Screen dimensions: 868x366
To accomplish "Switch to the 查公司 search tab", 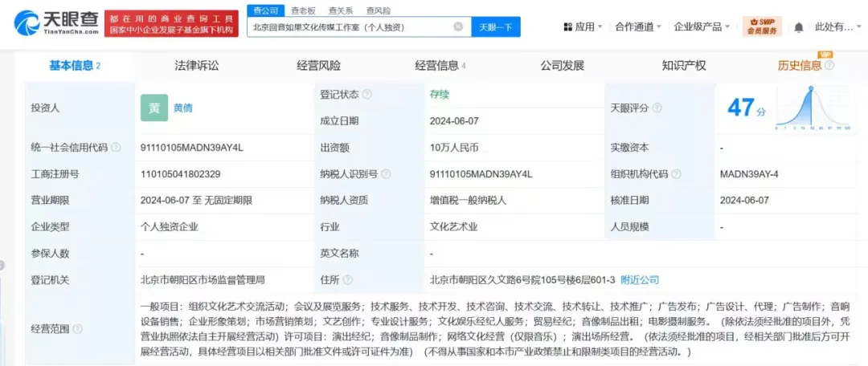I will pos(265,10).
